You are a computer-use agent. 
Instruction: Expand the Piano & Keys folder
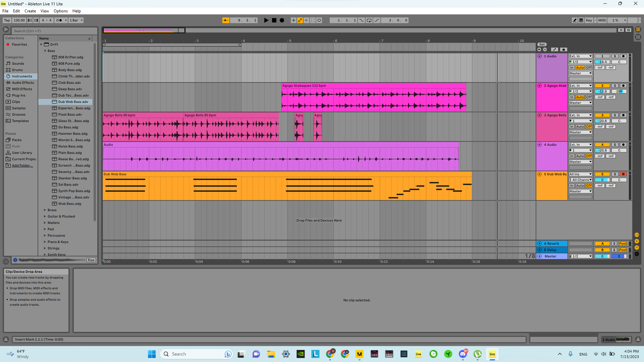[45, 242]
